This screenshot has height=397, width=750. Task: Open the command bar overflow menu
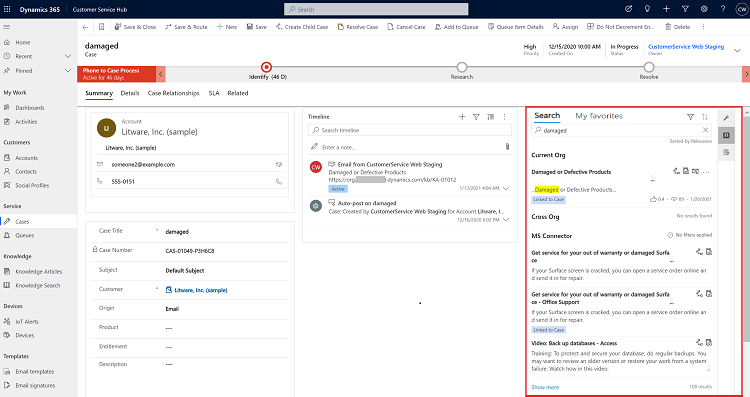click(x=703, y=27)
